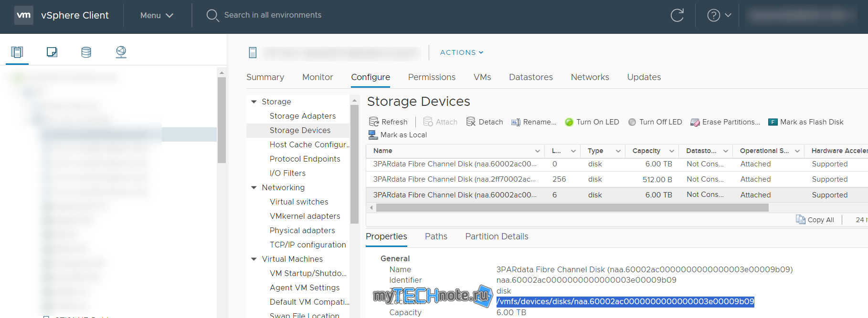Click the Attach toolbar button
868x318 pixels.
coord(440,122)
